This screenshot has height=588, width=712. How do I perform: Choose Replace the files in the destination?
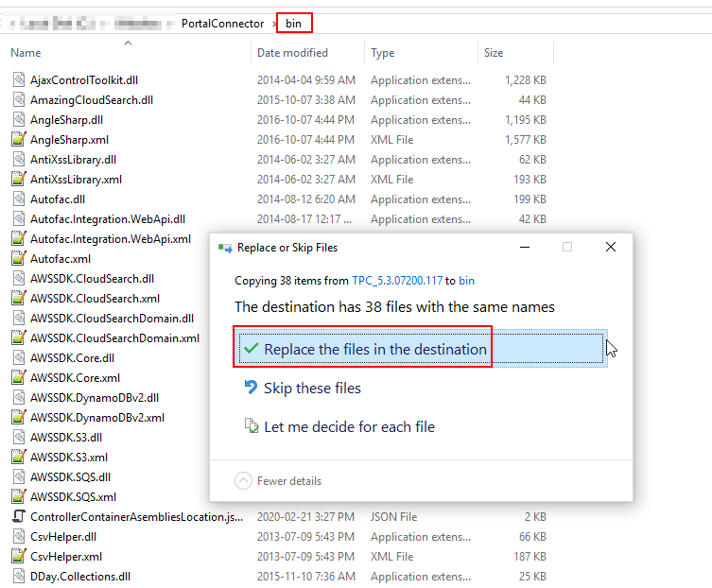point(421,349)
